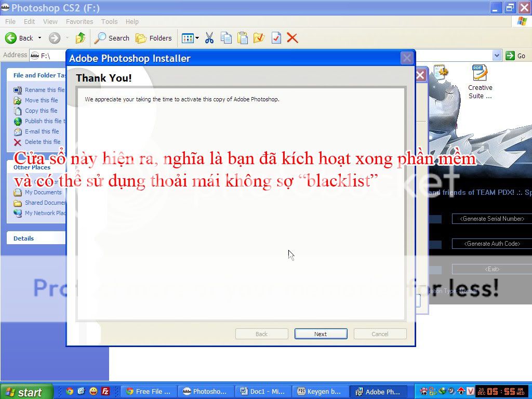Click the Go button next to address bar
Image resolution: width=532 pixels, height=399 pixels.
pyautogui.click(x=515, y=56)
